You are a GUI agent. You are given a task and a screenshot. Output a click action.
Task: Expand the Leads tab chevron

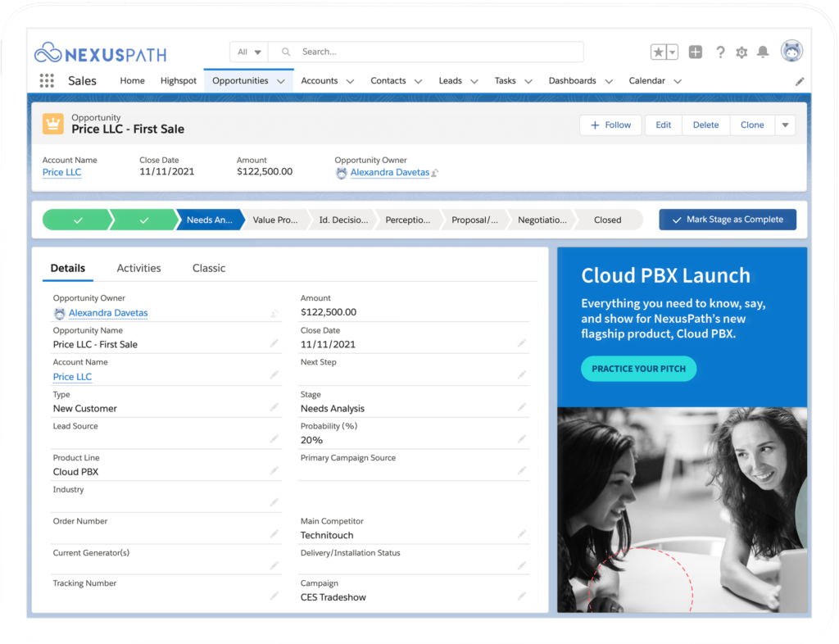[474, 81]
